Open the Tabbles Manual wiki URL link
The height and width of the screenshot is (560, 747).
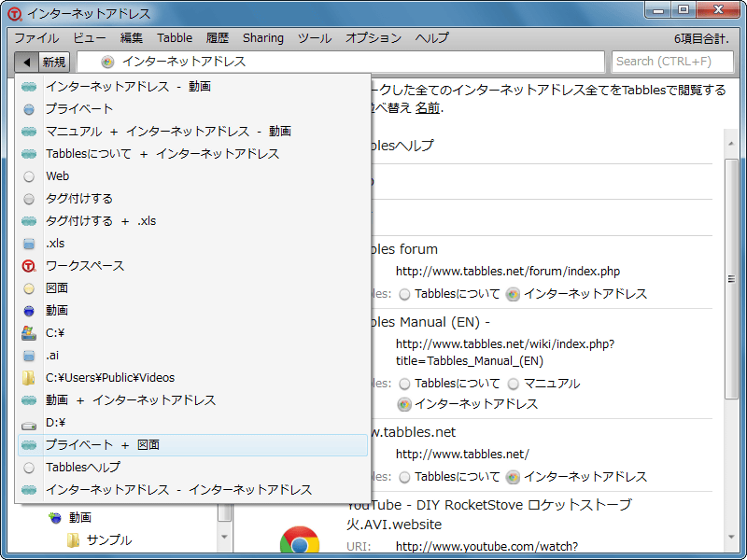(505, 353)
